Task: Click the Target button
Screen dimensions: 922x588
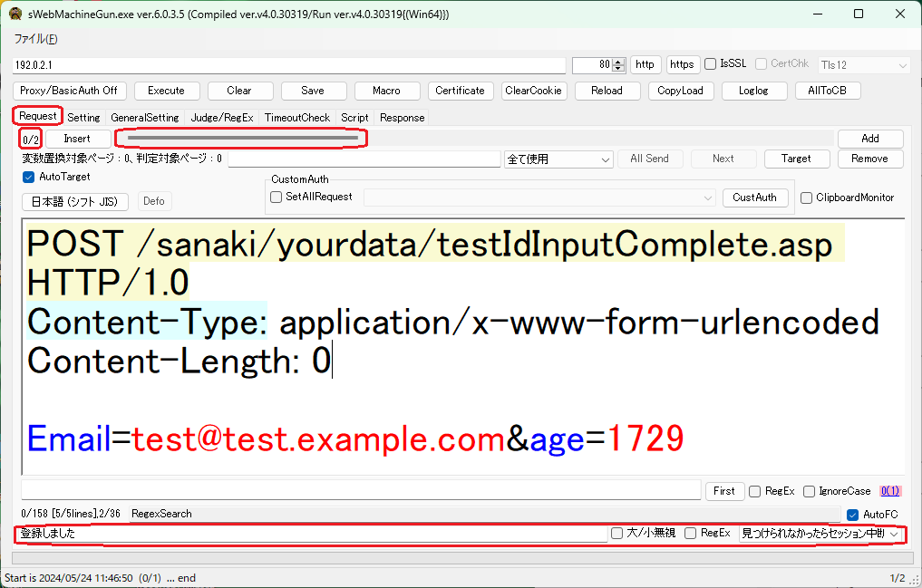Action: (x=797, y=159)
